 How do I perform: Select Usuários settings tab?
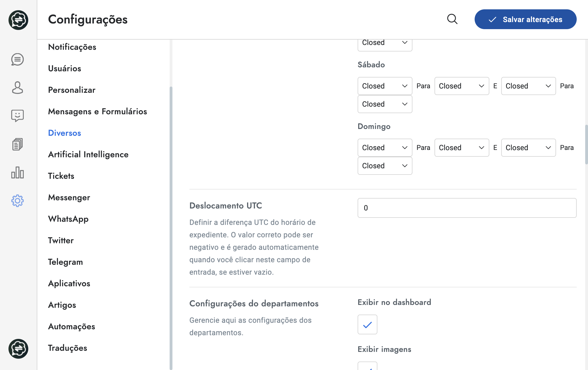coord(64,68)
